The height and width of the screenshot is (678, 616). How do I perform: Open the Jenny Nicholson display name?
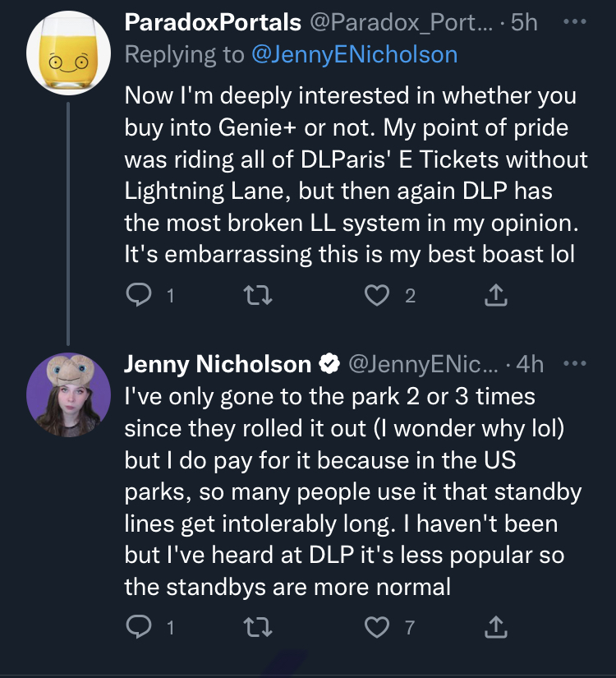pos(218,364)
